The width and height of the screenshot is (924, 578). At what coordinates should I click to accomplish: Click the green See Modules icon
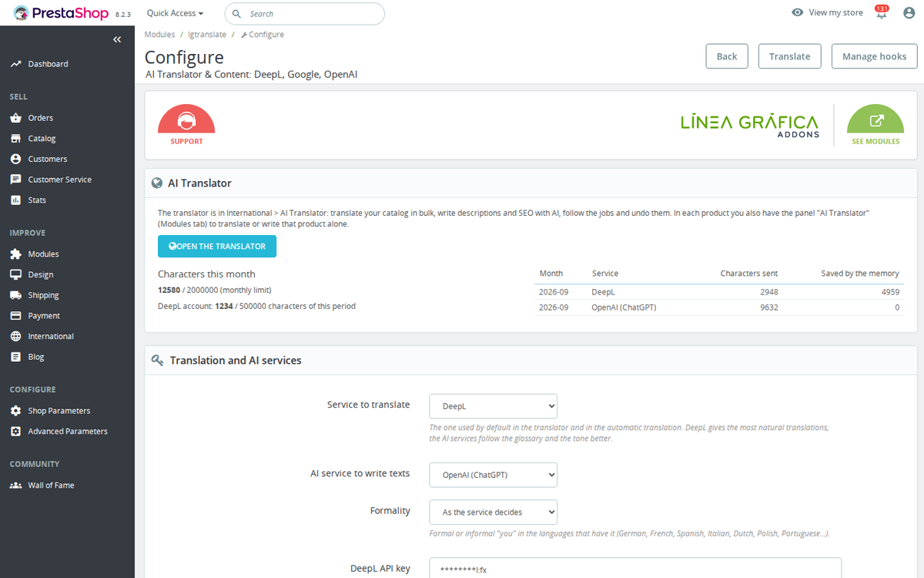click(x=875, y=119)
